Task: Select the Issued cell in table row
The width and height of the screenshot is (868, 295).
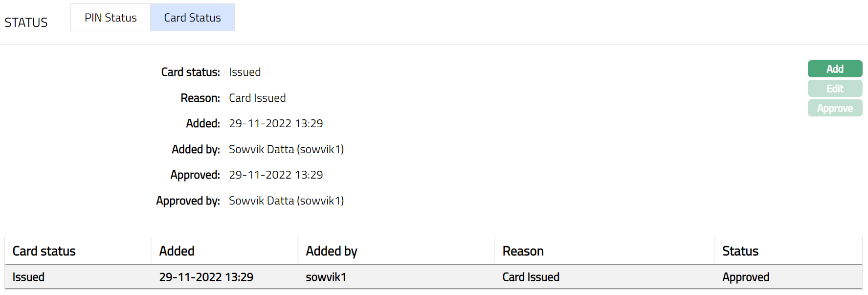Action: (x=28, y=277)
